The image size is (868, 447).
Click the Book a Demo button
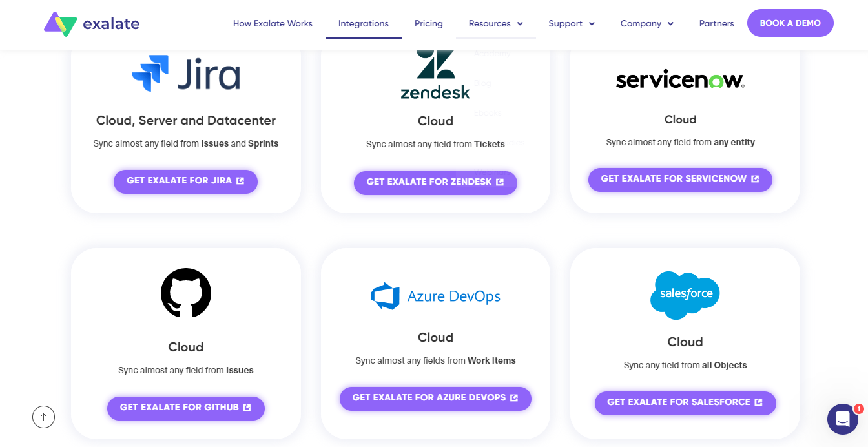click(790, 23)
